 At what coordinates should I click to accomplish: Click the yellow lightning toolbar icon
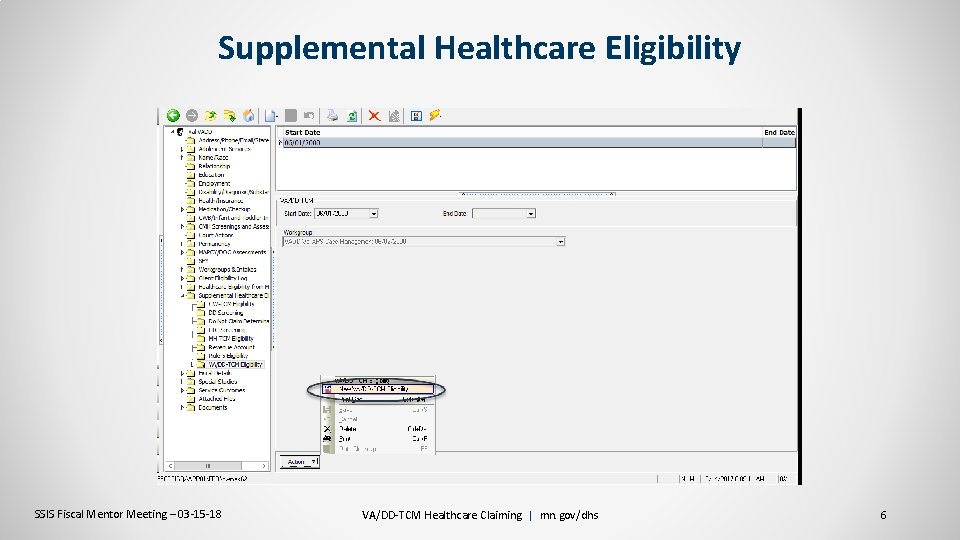click(435, 114)
